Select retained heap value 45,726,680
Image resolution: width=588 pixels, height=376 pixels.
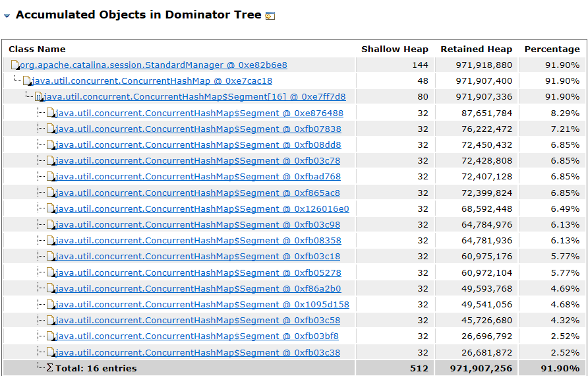486,321
